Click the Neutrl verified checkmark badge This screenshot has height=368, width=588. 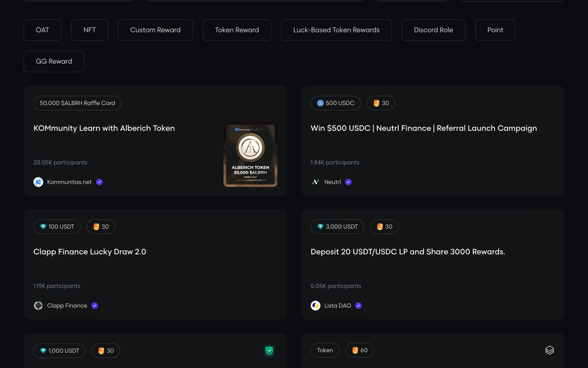(348, 182)
